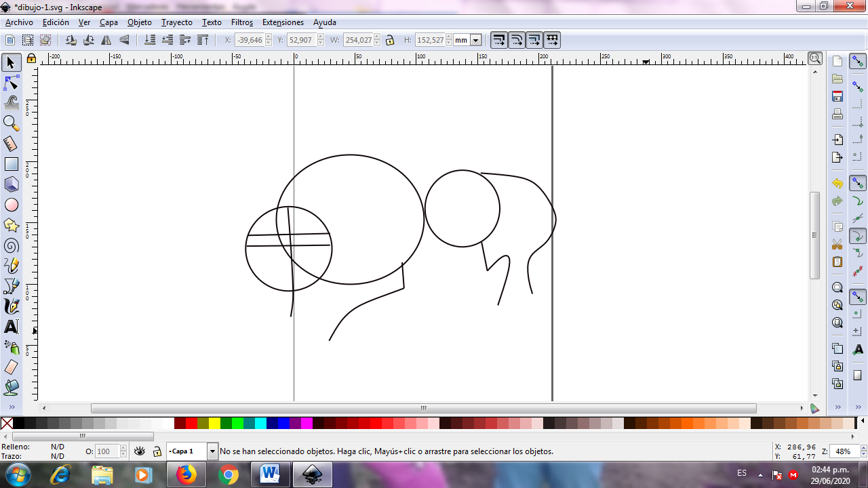Select the Text tool in toolbox
This screenshot has height=488, width=868.
tap(11, 327)
